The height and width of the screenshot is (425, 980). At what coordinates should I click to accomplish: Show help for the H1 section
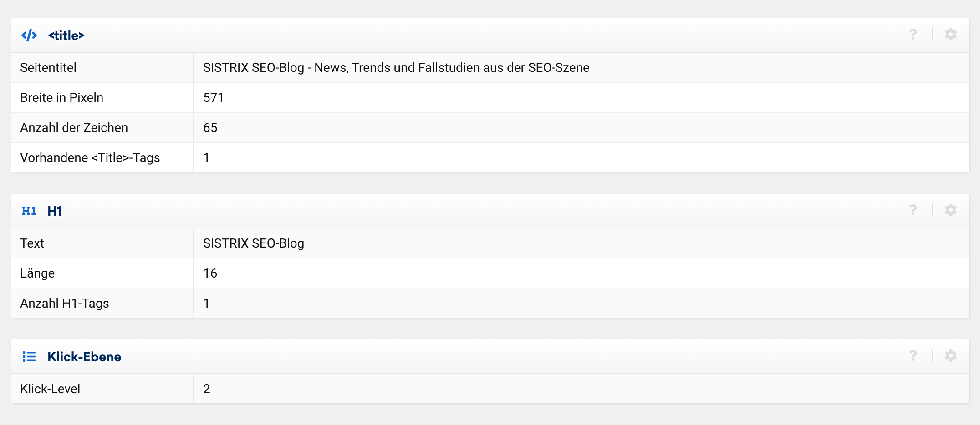[x=913, y=210]
